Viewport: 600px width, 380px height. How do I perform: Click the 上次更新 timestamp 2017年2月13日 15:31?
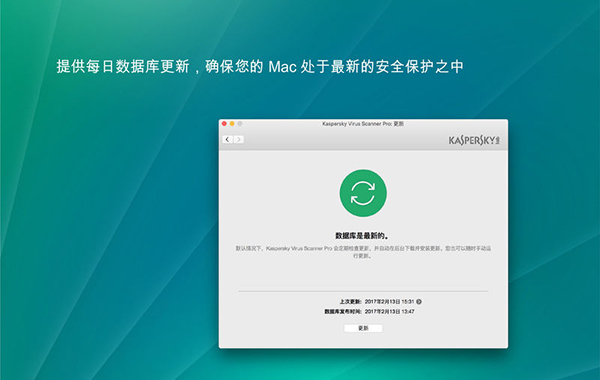[389, 302]
